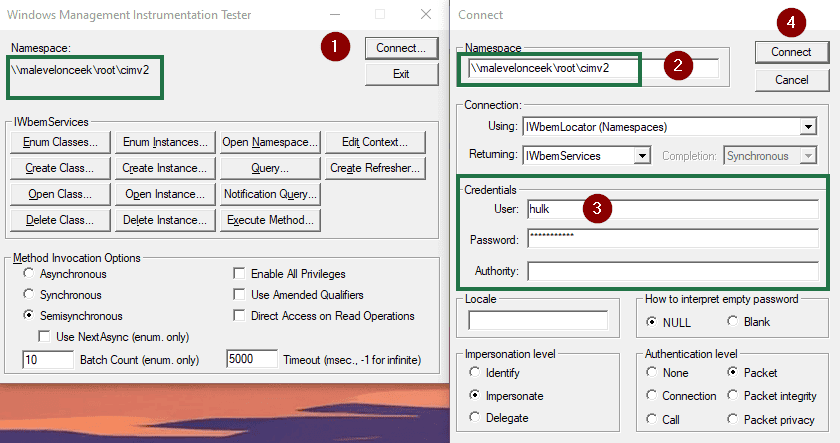This screenshot has width=840, height=443.
Task: Select the Asynchronous radio option
Action: coord(30,274)
